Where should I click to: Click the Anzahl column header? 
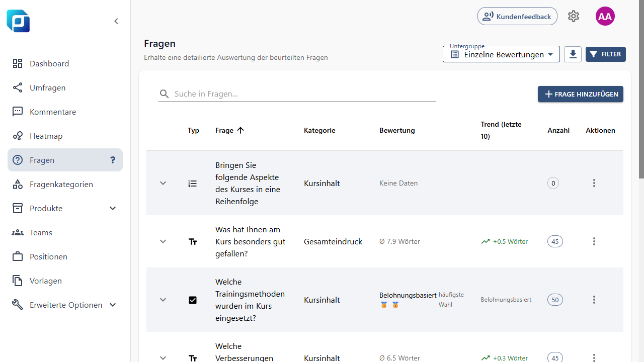click(x=558, y=130)
